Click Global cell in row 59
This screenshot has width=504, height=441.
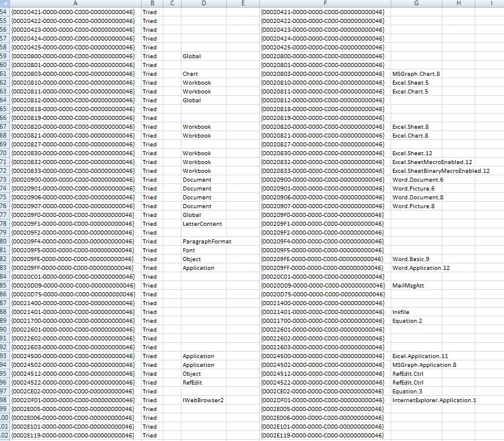click(204, 56)
